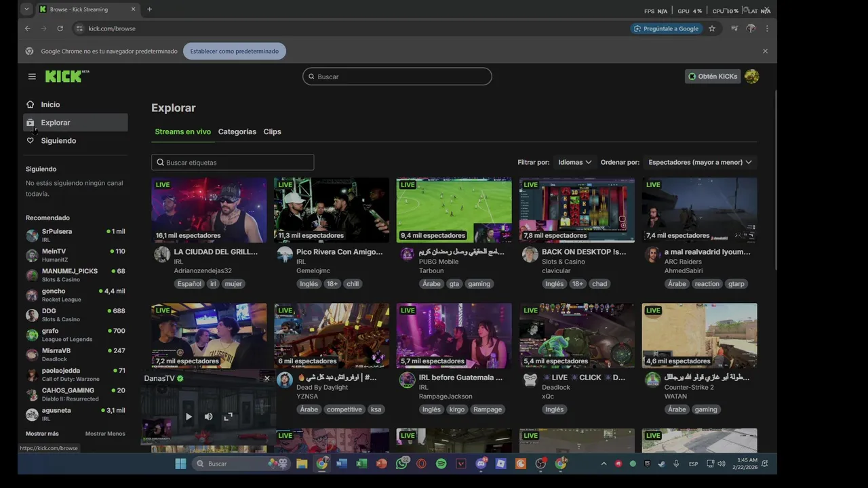The image size is (868, 488).
Task: Open File Explorer from taskbar
Action: [x=302, y=464]
